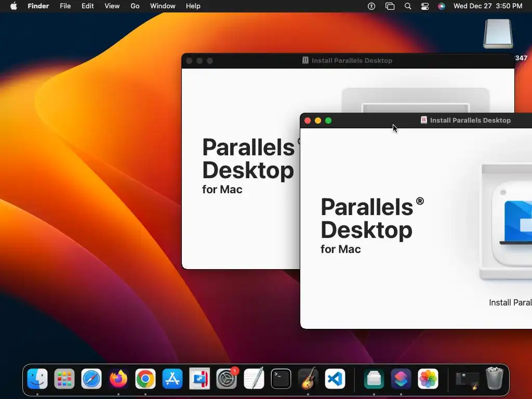The image size is (532, 399).
Task: Open the Apple menu
Action: point(14,6)
